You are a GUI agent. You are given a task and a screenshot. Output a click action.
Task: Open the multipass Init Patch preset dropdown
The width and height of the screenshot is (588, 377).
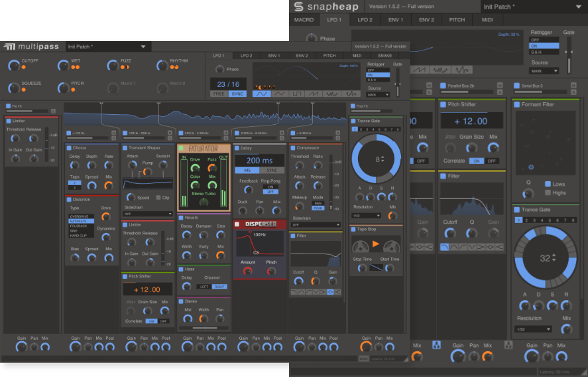point(106,46)
